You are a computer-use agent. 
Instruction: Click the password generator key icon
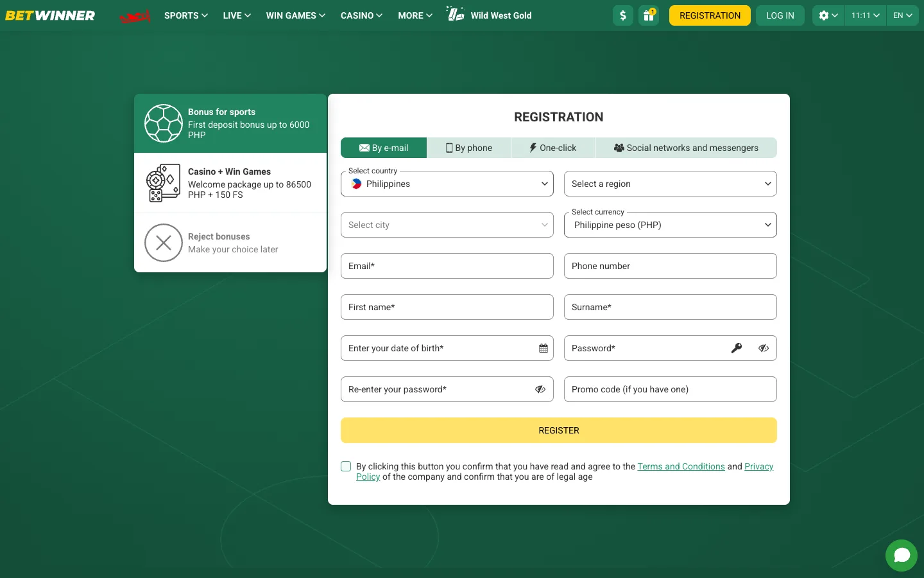point(737,348)
